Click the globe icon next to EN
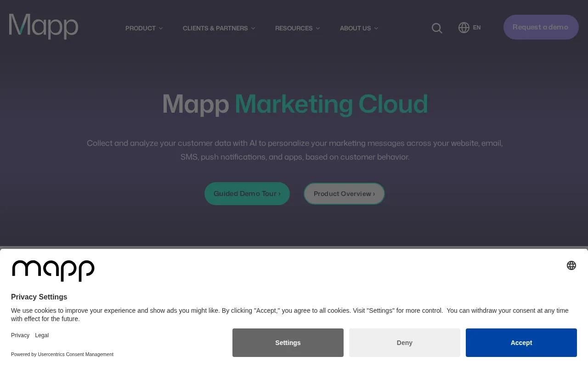 (464, 28)
